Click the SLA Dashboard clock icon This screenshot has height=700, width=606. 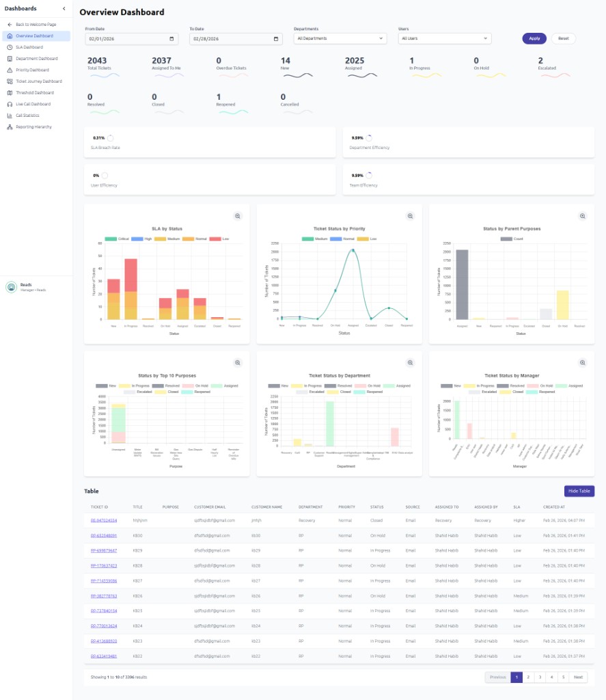pos(10,47)
